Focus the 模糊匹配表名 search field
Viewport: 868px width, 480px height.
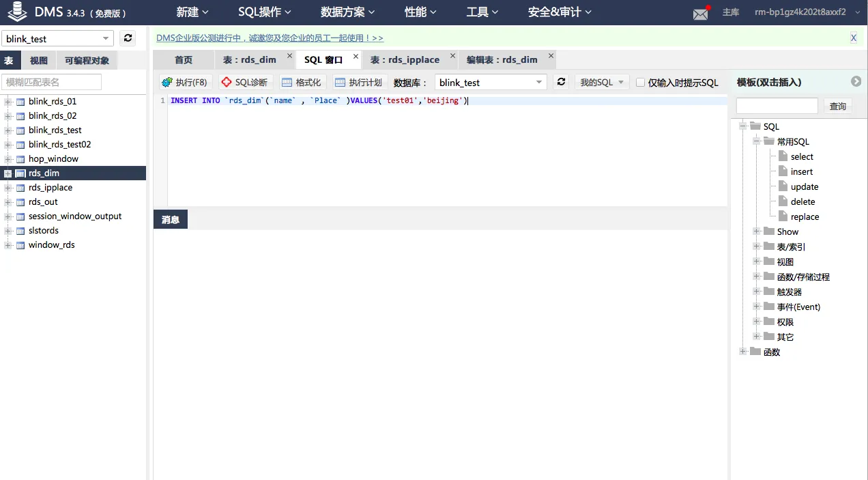[x=51, y=82]
